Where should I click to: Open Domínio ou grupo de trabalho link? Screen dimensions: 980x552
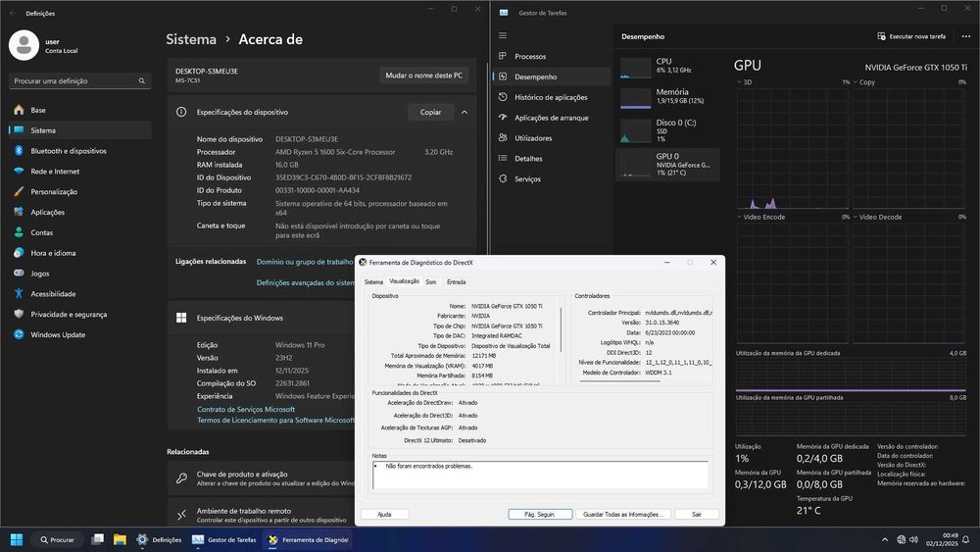pyautogui.click(x=305, y=262)
